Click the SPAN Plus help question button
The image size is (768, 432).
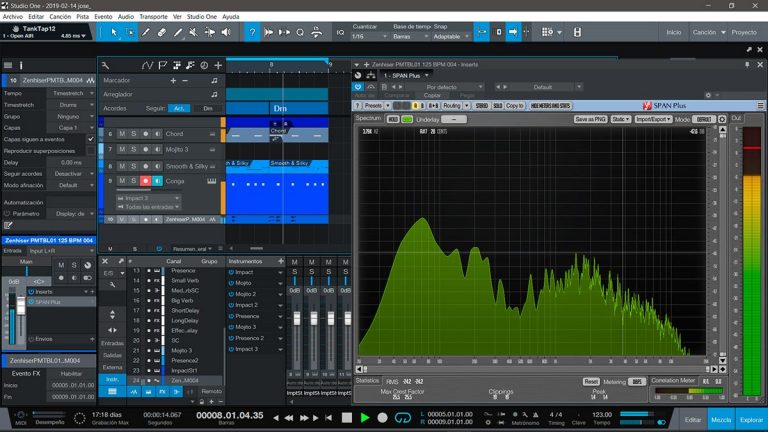point(357,105)
